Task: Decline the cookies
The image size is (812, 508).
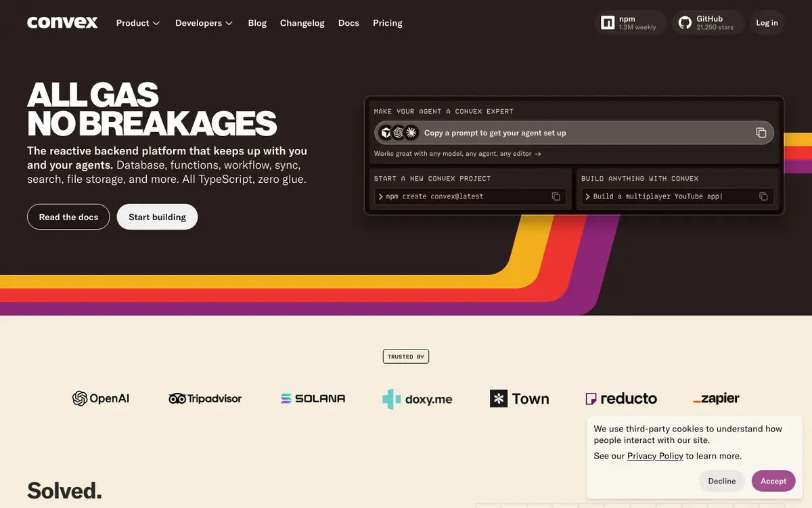Action: (722, 481)
